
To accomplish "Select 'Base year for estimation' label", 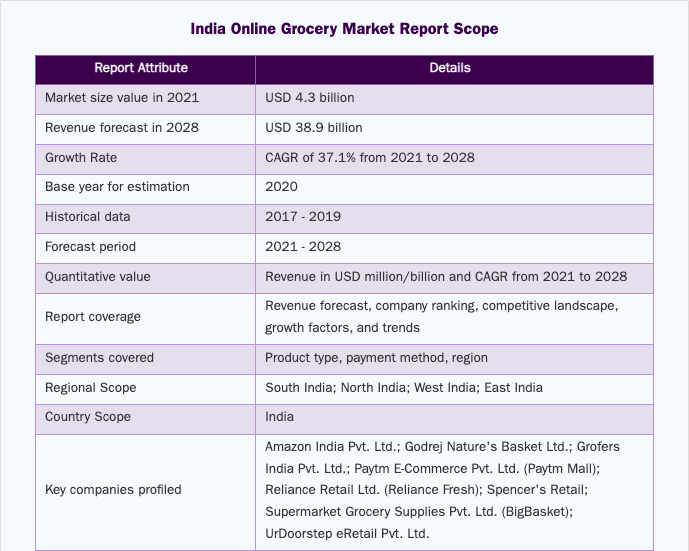I will coord(117,187).
